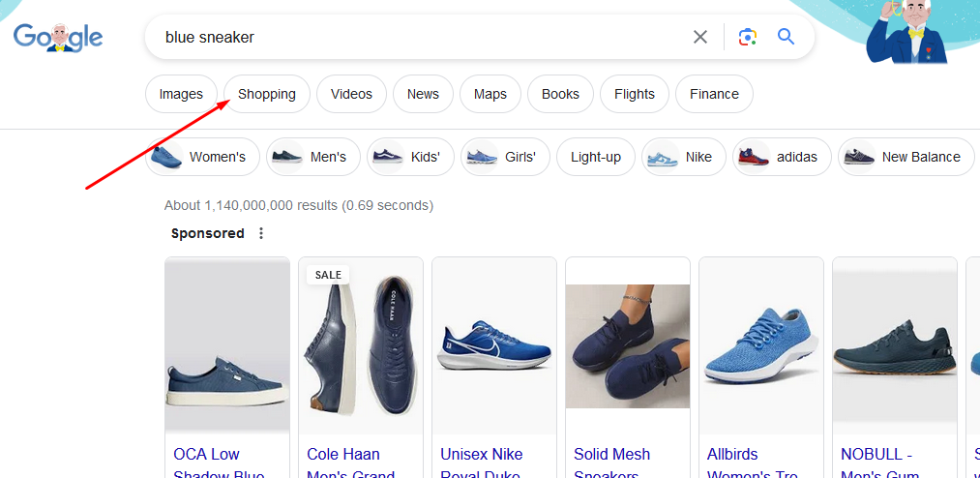Select the Men's filter chip
The width and height of the screenshot is (980, 478).
[x=313, y=157]
